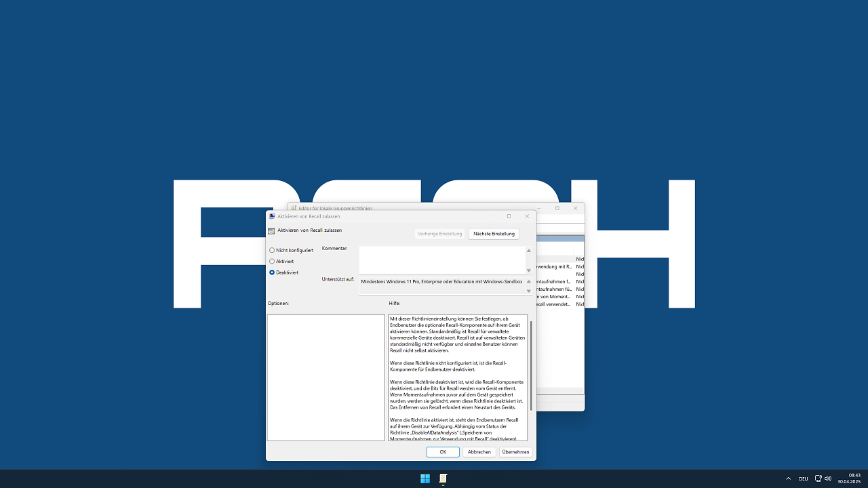Screen dimensions: 868x488
Task: Open the clock and date display
Action: [x=849, y=479]
